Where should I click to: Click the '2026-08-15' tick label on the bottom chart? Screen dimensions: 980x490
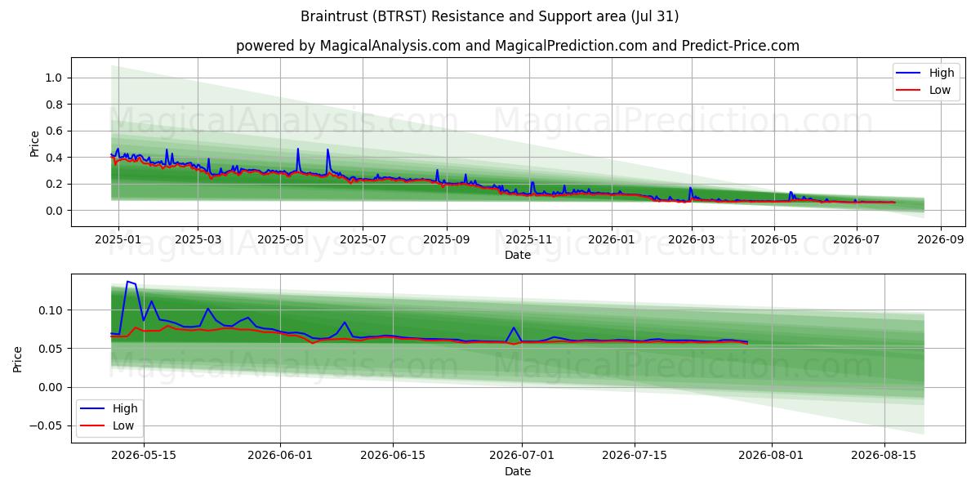[884, 456]
